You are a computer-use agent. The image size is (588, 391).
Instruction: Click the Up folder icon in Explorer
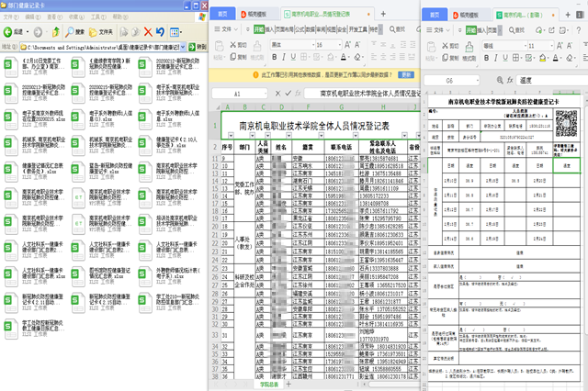56,30
